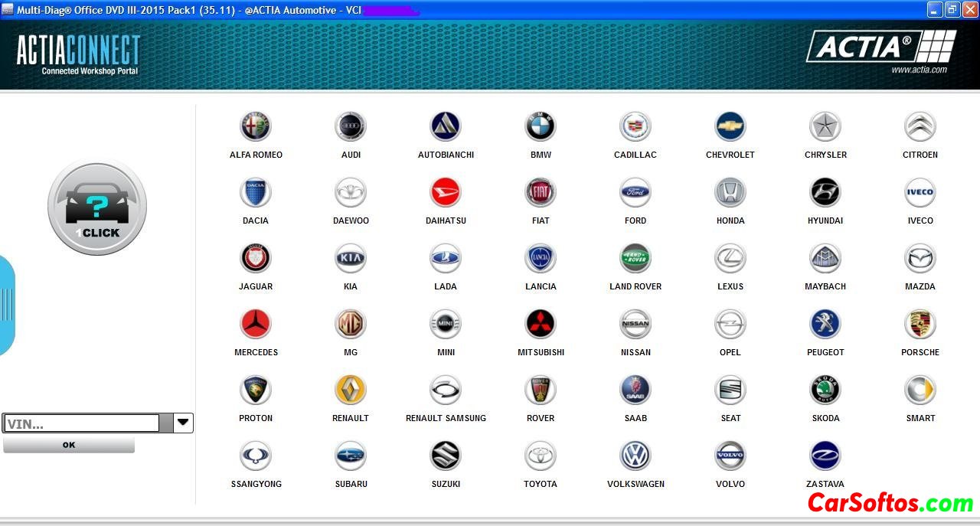Click into the VIN input field
This screenshot has height=526, width=980.
click(81, 423)
